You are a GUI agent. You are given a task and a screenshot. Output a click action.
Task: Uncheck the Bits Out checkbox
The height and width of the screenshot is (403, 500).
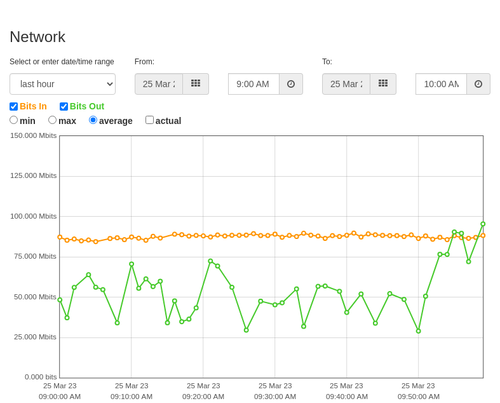point(64,106)
